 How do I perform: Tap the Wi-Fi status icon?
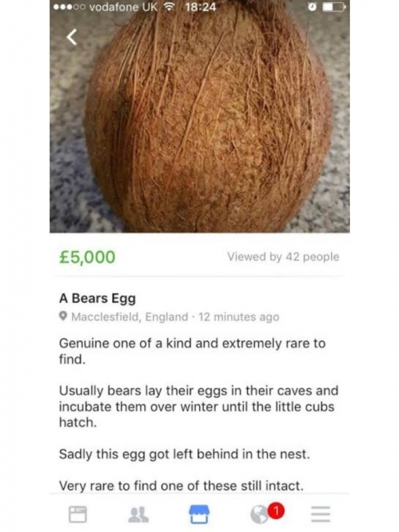[168, 7]
